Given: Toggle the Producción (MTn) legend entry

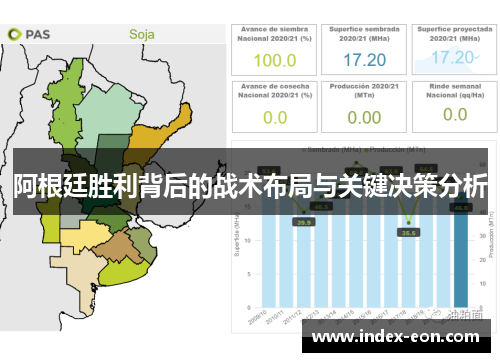Looking at the screenshot, I should [395, 150].
